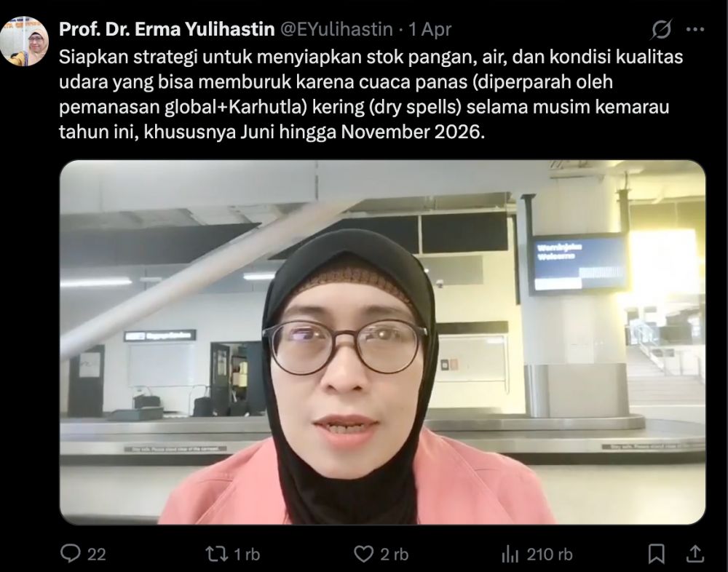Click the 210 rb views count
728x572 pixels.
coord(549,555)
